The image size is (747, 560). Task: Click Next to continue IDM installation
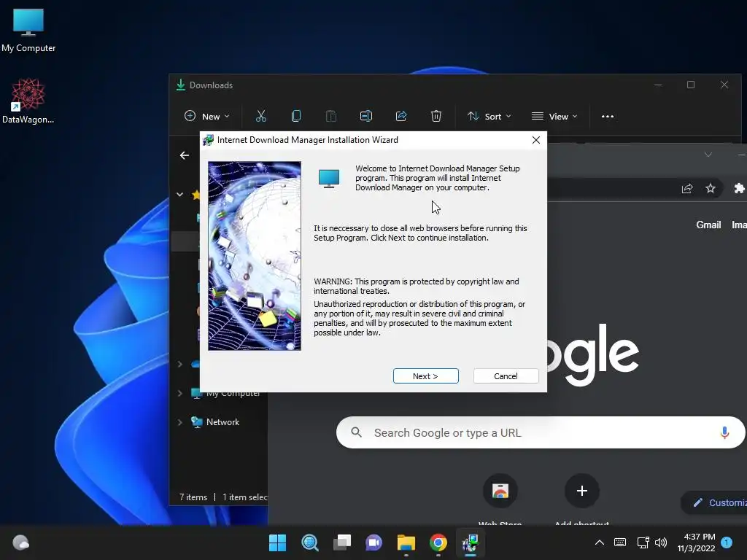(425, 376)
